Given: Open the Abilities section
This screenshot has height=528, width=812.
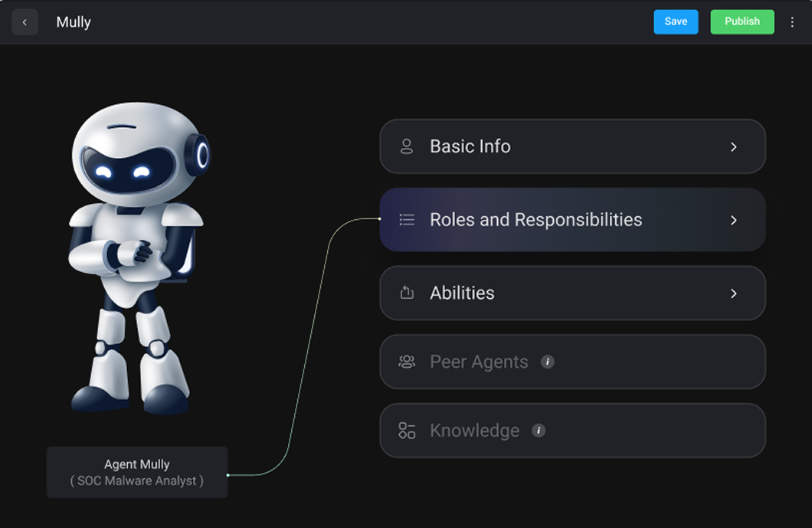Looking at the screenshot, I should click(x=571, y=293).
